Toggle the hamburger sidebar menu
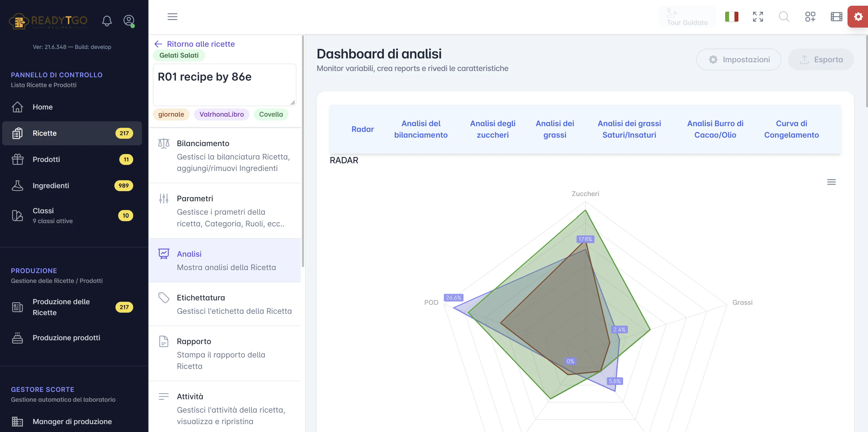Viewport: 868px width, 432px height. point(172,16)
